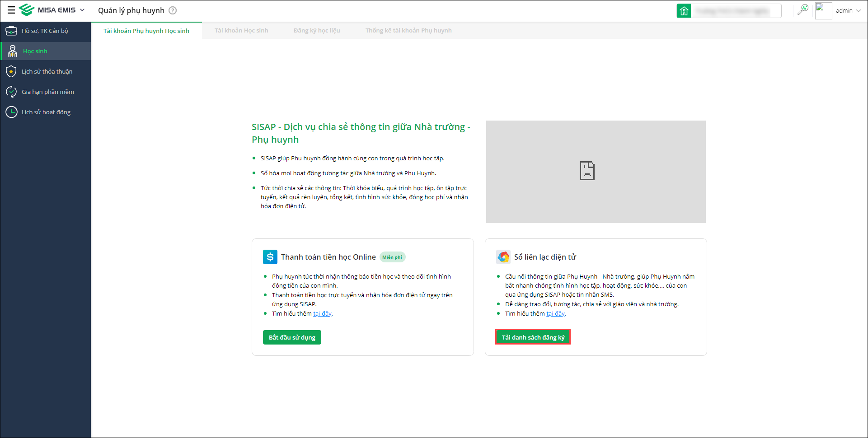Open Lịch sử thỏa thuận sidebar item
Image resolution: width=868 pixels, height=438 pixels.
pos(47,71)
